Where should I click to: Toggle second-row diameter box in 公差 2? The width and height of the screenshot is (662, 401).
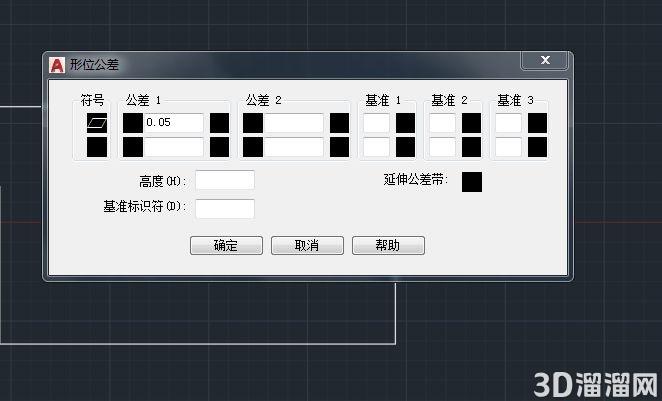click(x=253, y=147)
